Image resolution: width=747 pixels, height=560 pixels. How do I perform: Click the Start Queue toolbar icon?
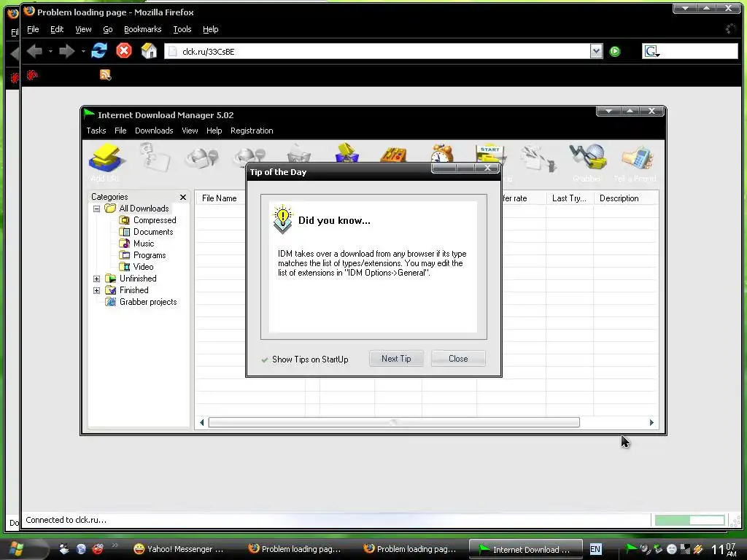(491, 153)
